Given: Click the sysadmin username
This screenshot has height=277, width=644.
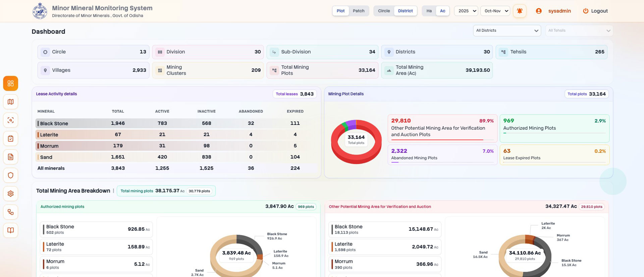Looking at the screenshot, I should pyautogui.click(x=559, y=11).
